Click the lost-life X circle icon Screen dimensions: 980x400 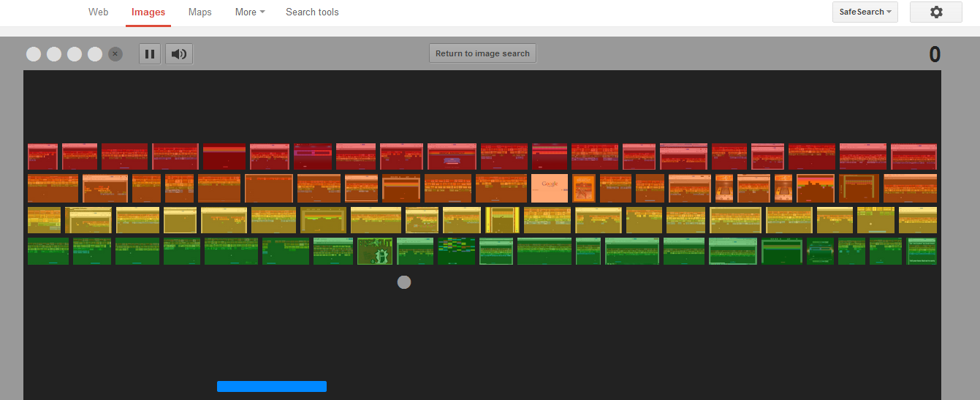click(x=115, y=54)
